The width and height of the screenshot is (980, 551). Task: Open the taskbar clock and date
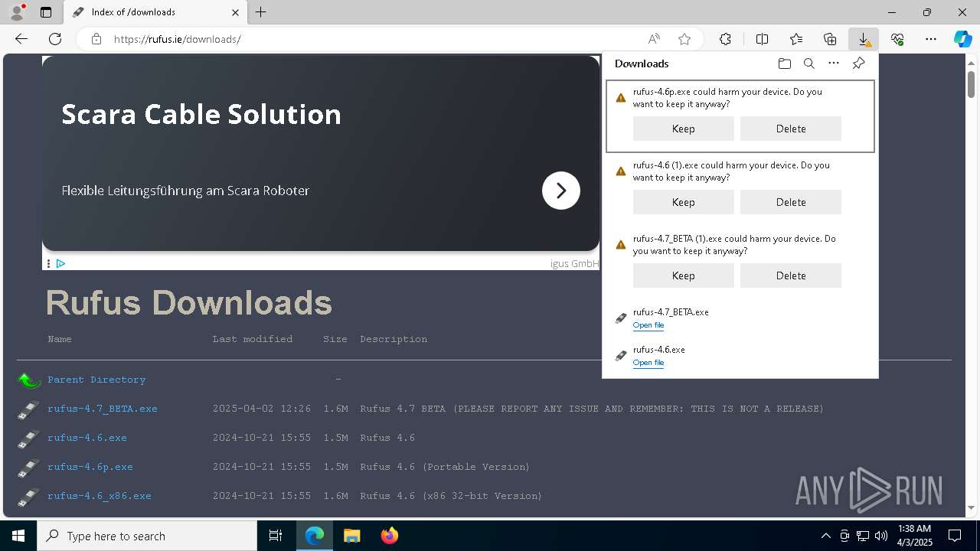(914, 536)
